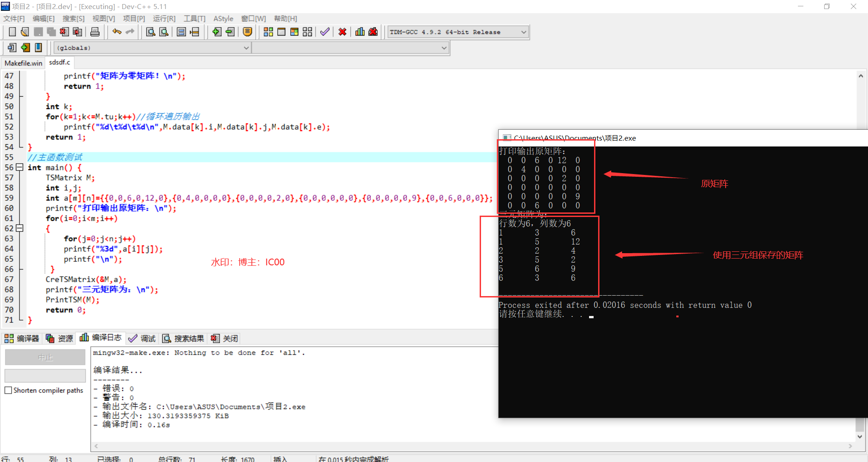Open Project Options shield icon

click(247, 32)
